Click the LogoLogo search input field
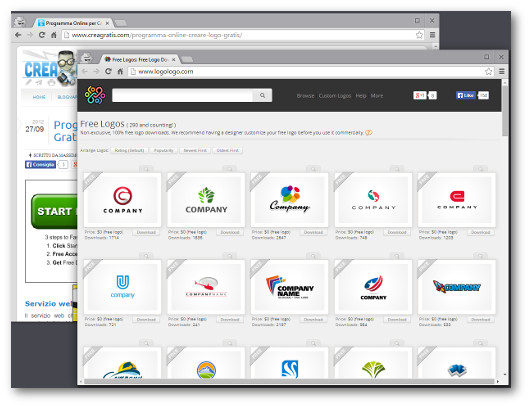This screenshot has width=530, height=407. (183, 96)
